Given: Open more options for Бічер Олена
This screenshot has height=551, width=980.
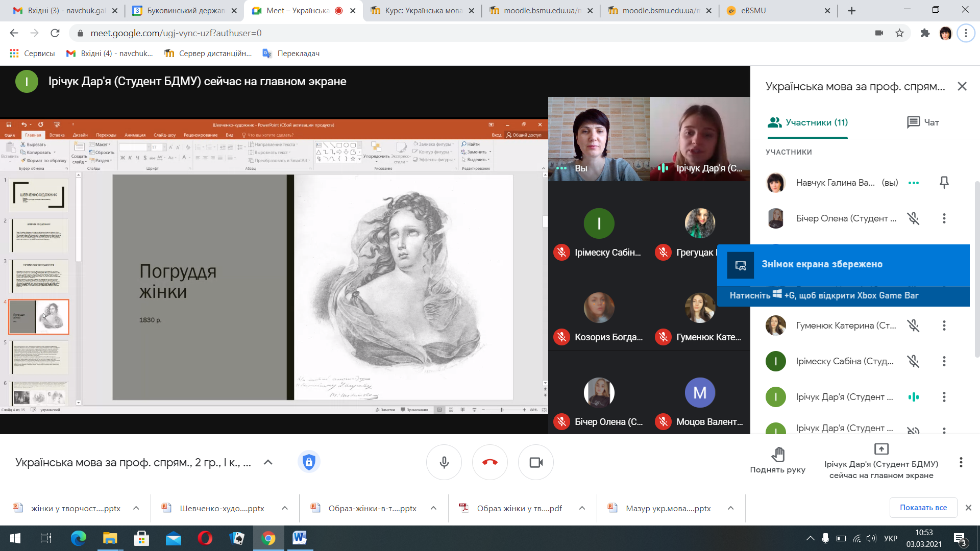Looking at the screenshot, I should (944, 218).
